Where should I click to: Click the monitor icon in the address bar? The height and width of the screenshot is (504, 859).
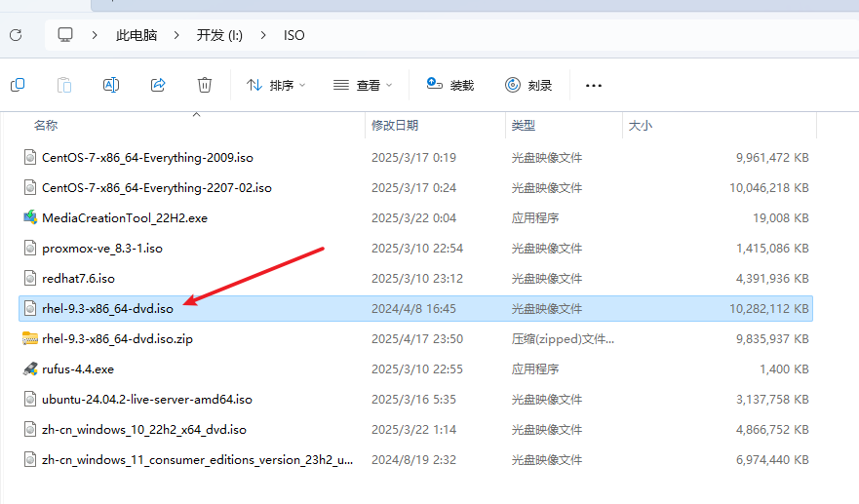(65, 35)
